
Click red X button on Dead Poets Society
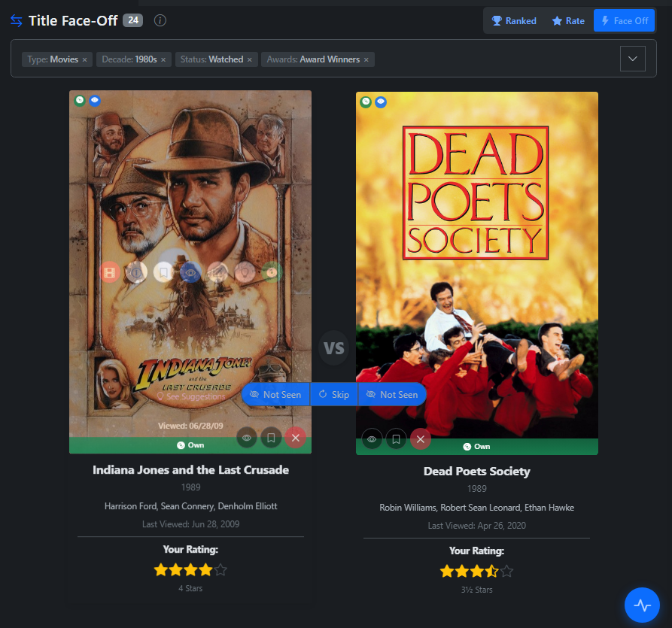click(421, 439)
